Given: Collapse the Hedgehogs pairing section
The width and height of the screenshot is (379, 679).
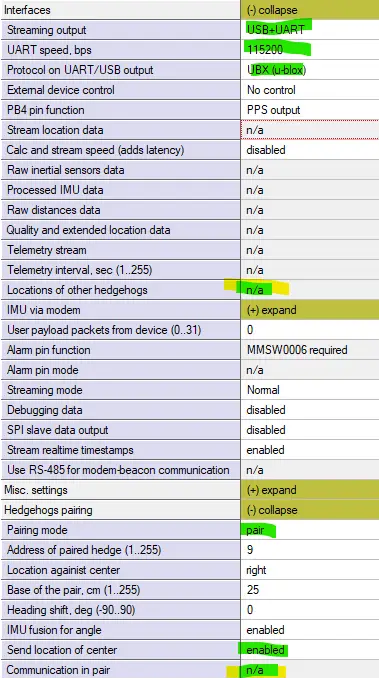Looking at the screenshot, I should click(310, 510).
